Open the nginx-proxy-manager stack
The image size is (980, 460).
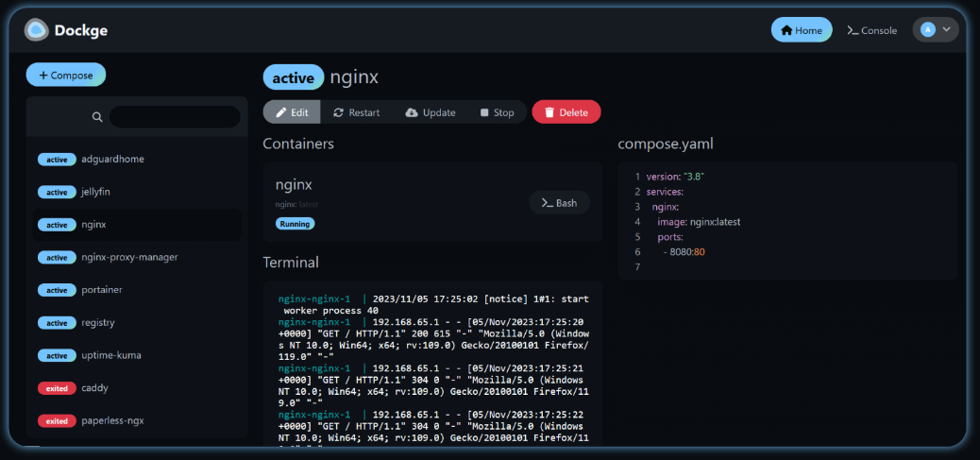click(x=136, y=257)
